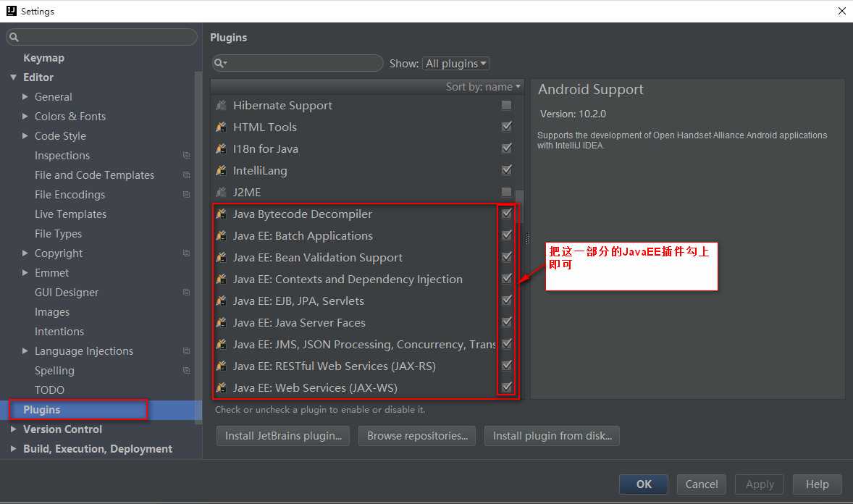Click the HTML Tools plugin icon
Image resolution: width=853 pixels, height=504 pixels.
click(221, 127)
